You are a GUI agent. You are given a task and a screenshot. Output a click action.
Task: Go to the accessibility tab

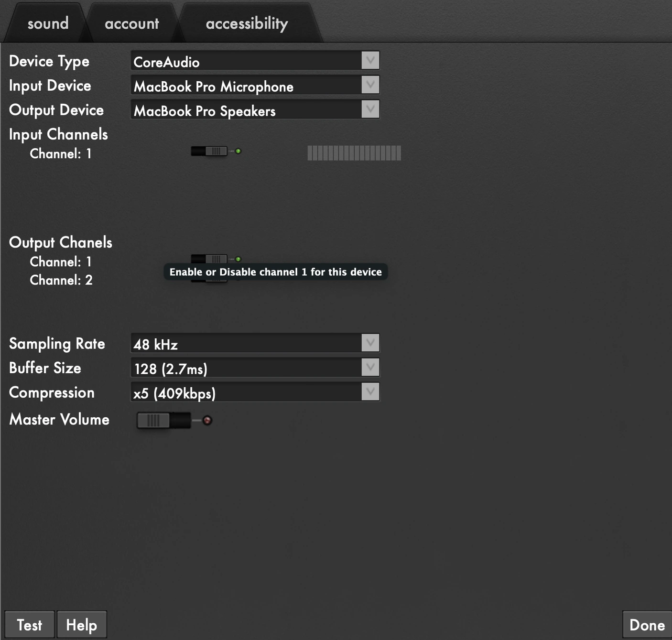[x=247, y=23]
